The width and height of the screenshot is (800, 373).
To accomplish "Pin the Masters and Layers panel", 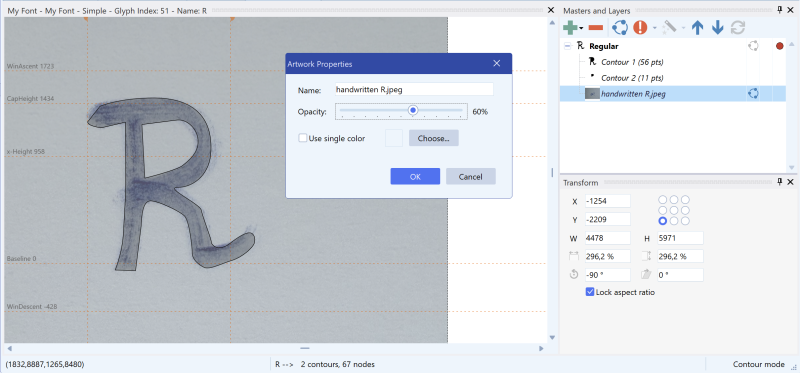I will point(780,10).
